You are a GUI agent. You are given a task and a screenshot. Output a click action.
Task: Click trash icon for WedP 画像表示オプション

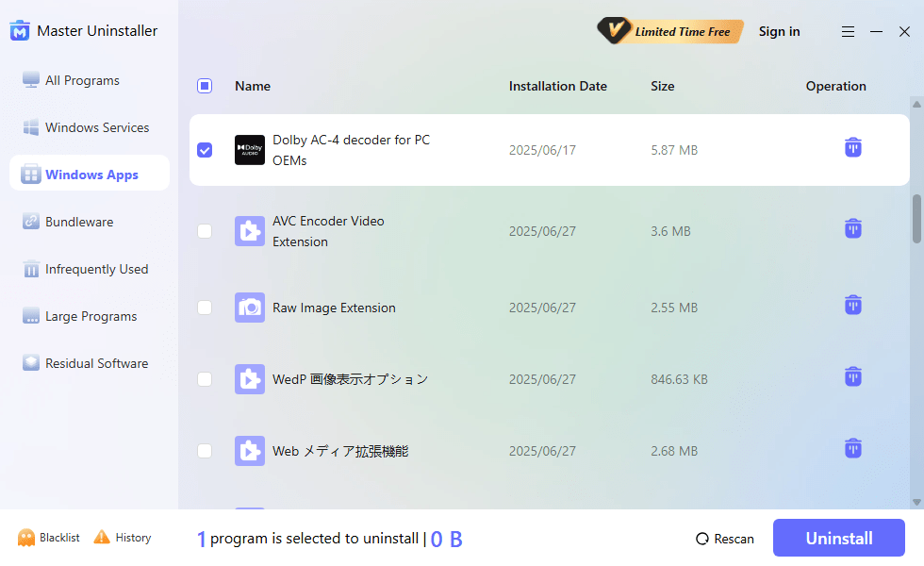click(x=853, y=376)
